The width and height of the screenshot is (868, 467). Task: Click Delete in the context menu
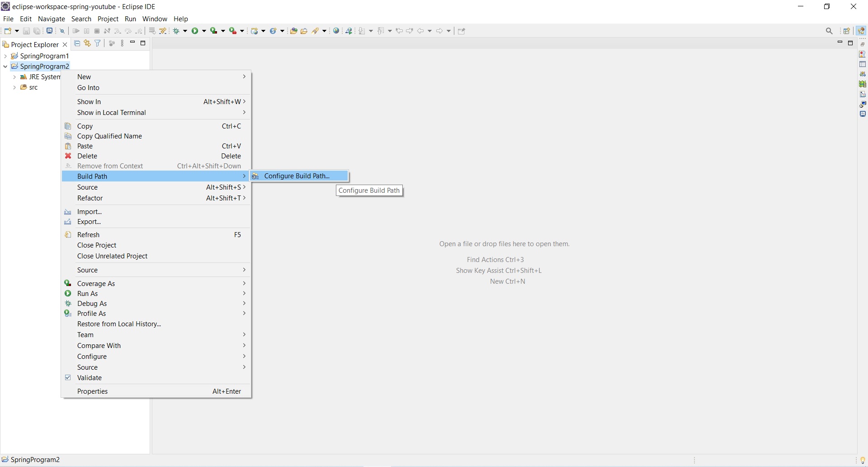(156, 156)
